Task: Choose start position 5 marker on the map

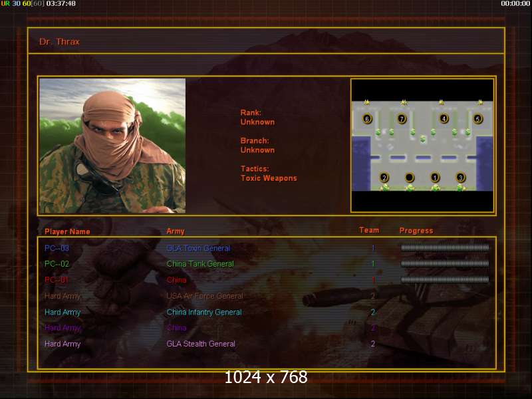Action: [x=477, y=119]
